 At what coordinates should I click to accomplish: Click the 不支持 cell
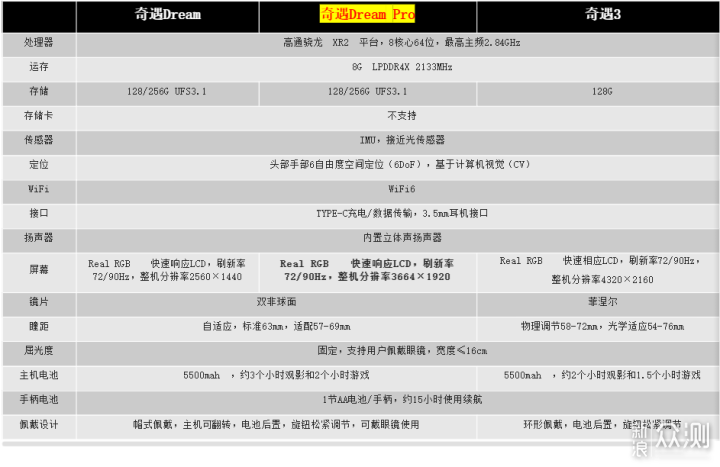[x=398, y=116]
